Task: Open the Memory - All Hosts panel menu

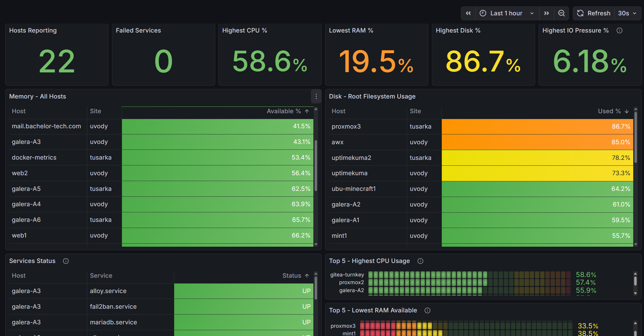Action: tap(316, 96)
